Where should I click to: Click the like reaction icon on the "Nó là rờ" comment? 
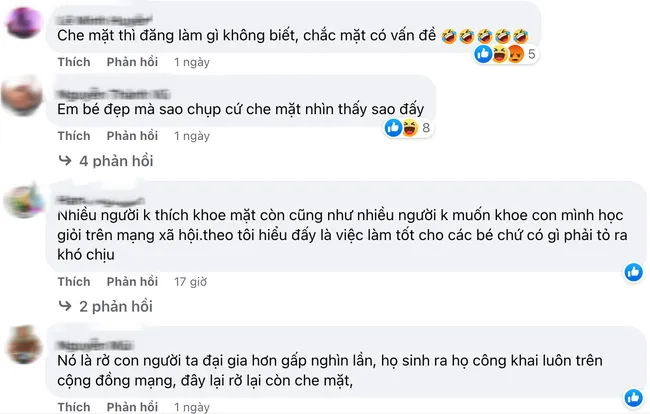click(x=633, y=397)
